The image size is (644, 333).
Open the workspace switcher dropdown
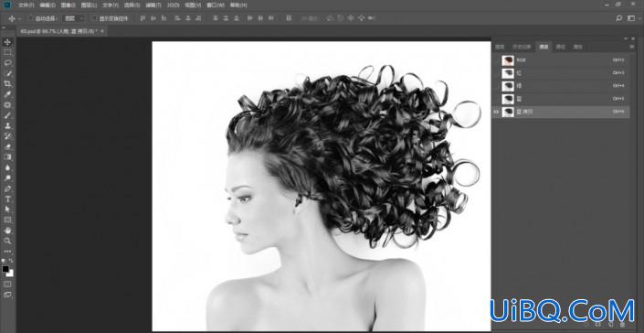(632, 18)
